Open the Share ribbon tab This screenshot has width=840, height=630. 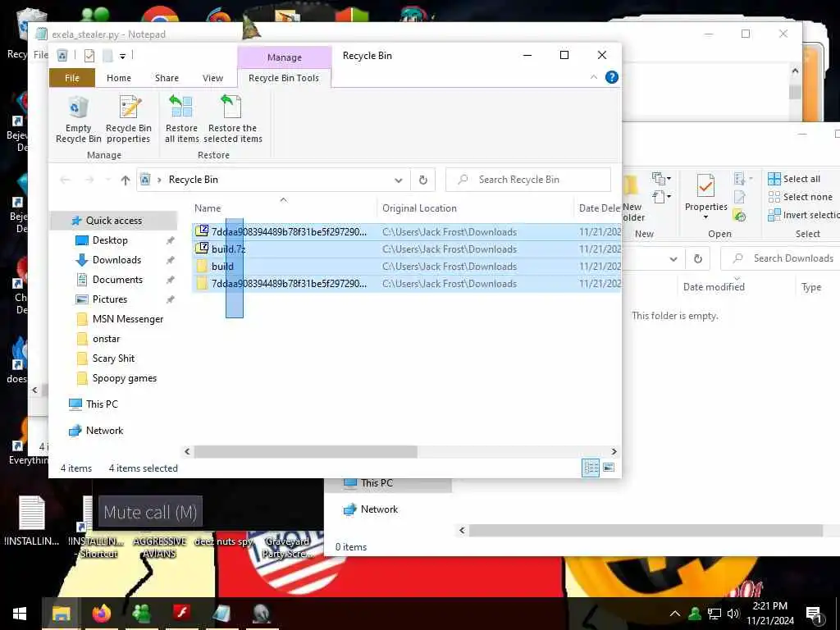coord(167,78)
